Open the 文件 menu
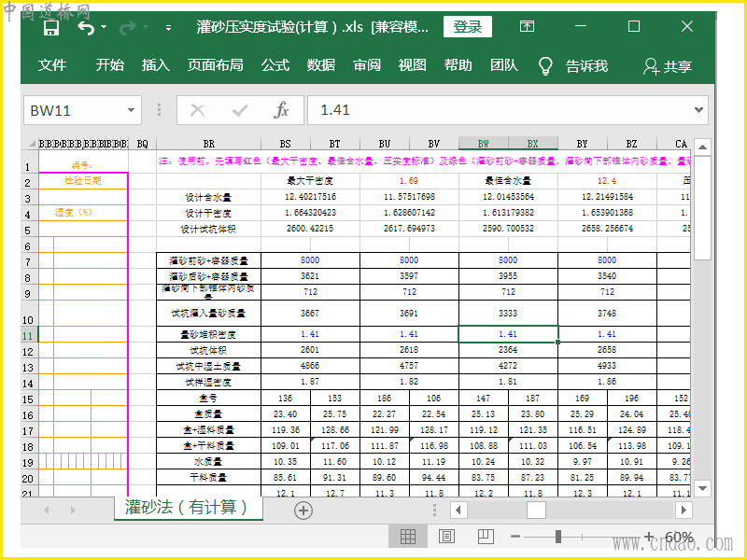This screenshot has width=747, height=560. (x=52, y=65)
